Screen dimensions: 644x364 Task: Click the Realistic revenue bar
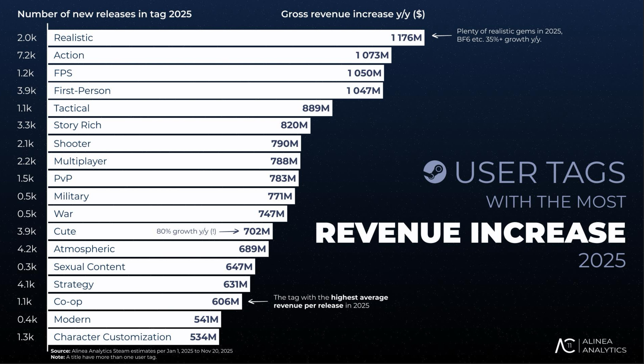(236, 38)
